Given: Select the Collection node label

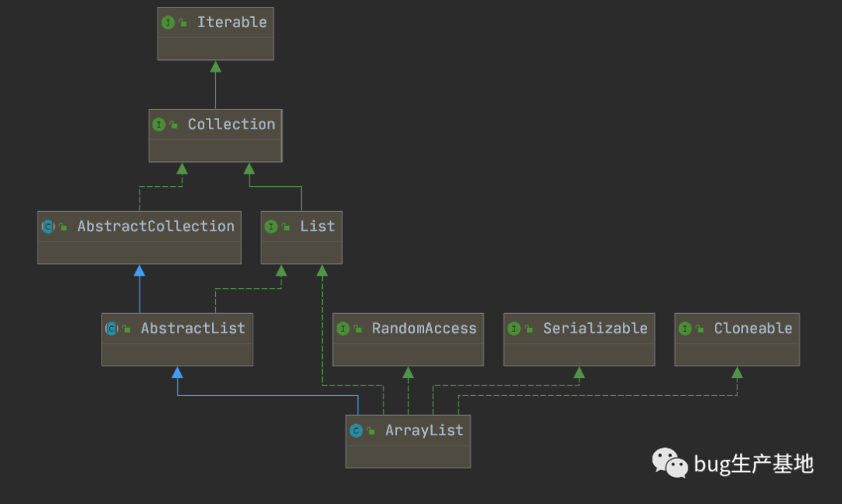Looking at the screenshot, I should click(231, 125).
